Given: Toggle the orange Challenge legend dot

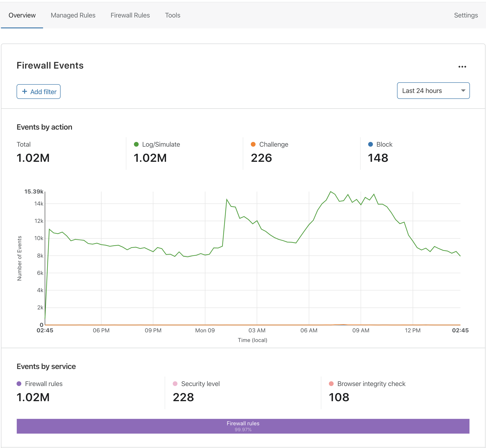Looking at the screenshot, I should tap(253, 144).
